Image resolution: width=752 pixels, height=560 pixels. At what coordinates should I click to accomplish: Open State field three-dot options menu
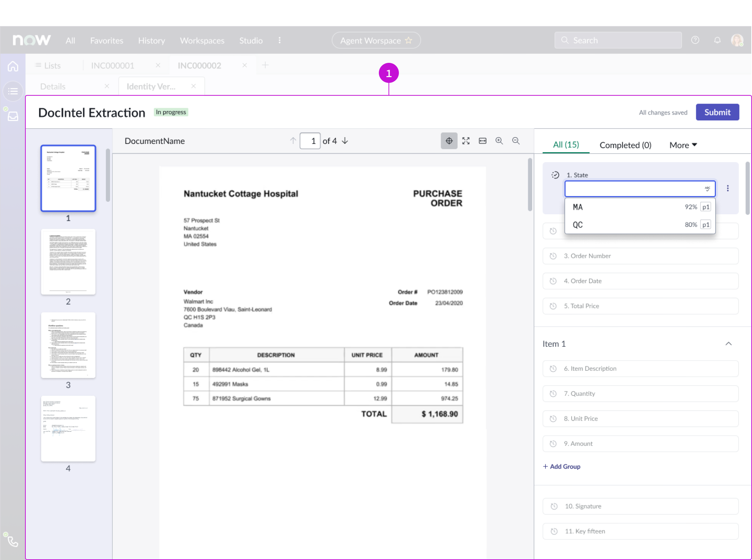[x=728, y=188]
